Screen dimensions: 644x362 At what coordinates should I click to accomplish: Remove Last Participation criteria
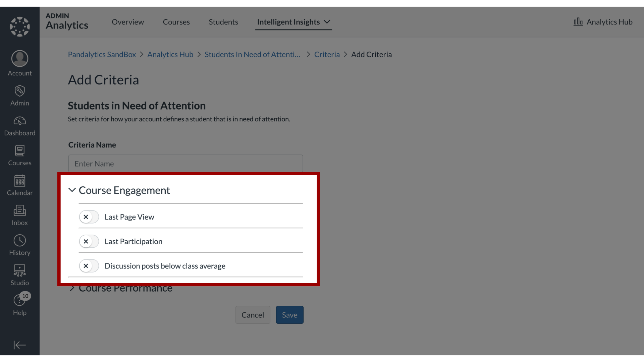tap(86, 241)
